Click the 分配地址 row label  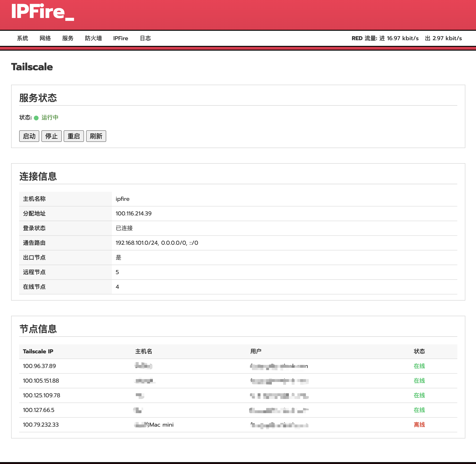coord(34,214)
